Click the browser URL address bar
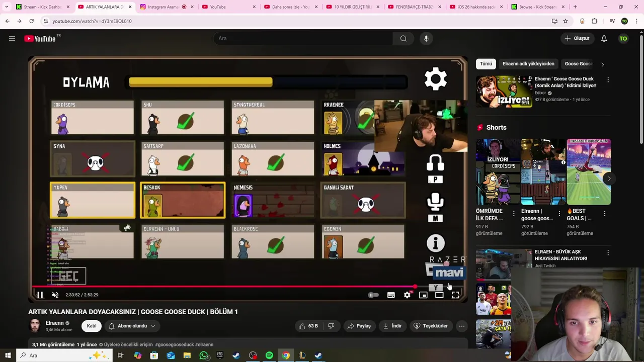This screenshot has width=644, height=362. click(x=297, y=21)
